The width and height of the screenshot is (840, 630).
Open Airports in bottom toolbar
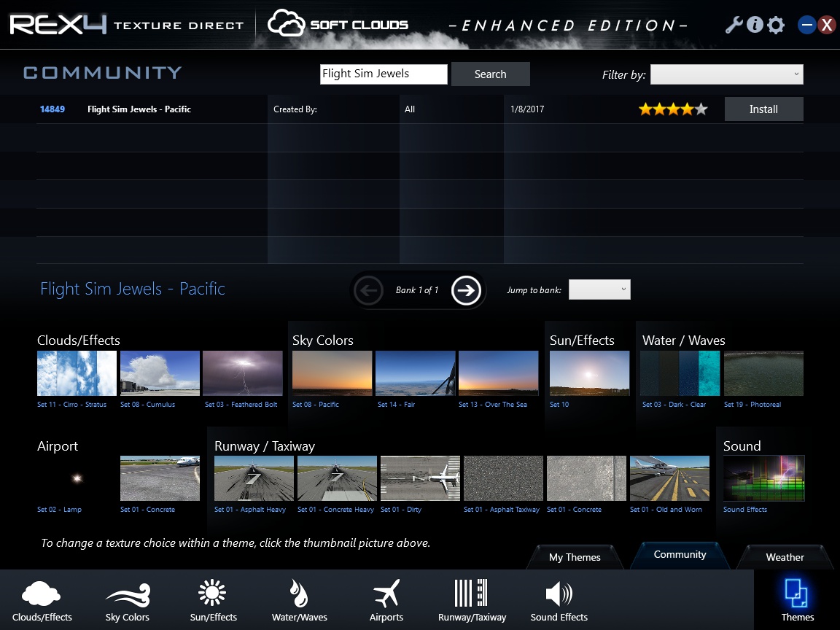386,600
